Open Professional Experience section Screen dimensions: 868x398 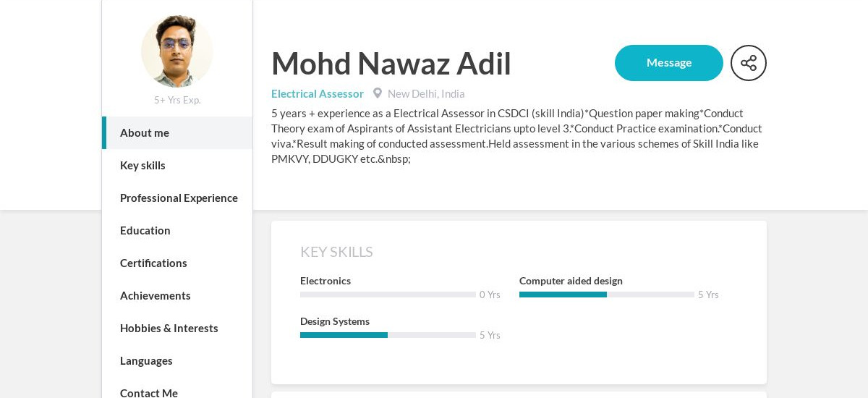[x=177, y=198]
